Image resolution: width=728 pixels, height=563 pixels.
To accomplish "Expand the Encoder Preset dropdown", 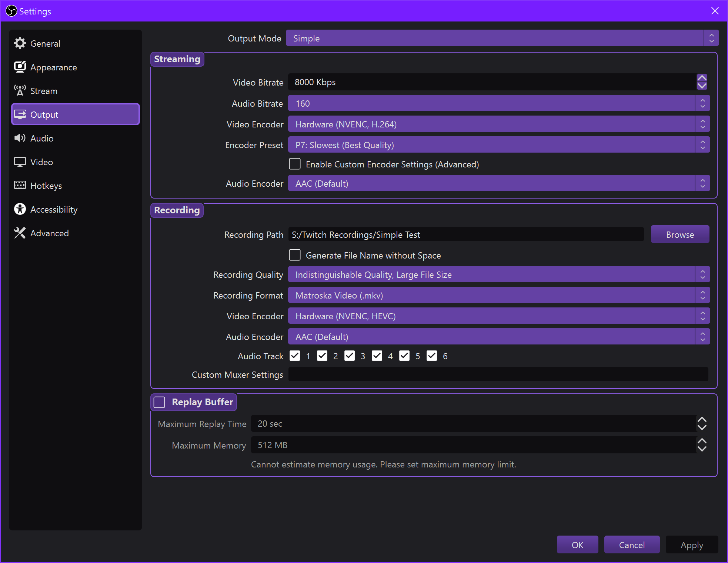I will coord(498,145).
